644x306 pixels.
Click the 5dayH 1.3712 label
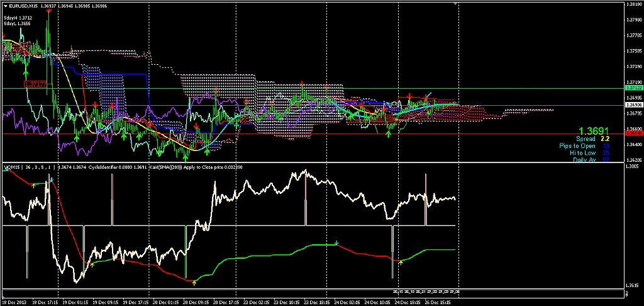18,18
